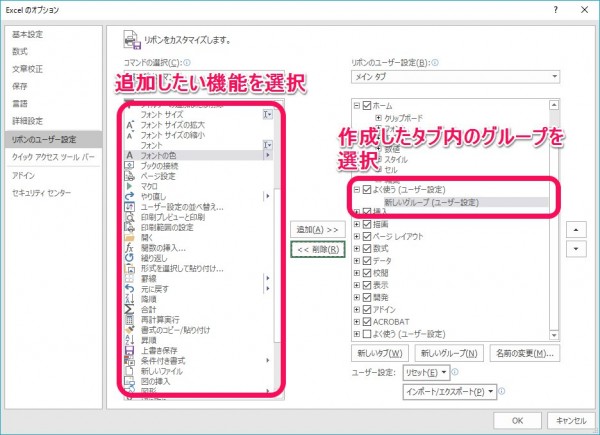Screen dimensions: 600x435
Task: Click the 再計算実行 calculator icon
Action: point(130,319)
